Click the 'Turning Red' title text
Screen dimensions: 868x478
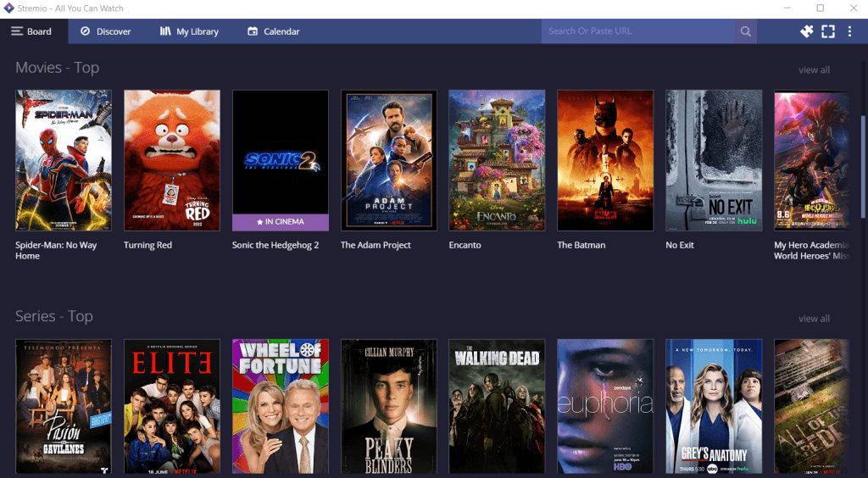tap(147, 245)
